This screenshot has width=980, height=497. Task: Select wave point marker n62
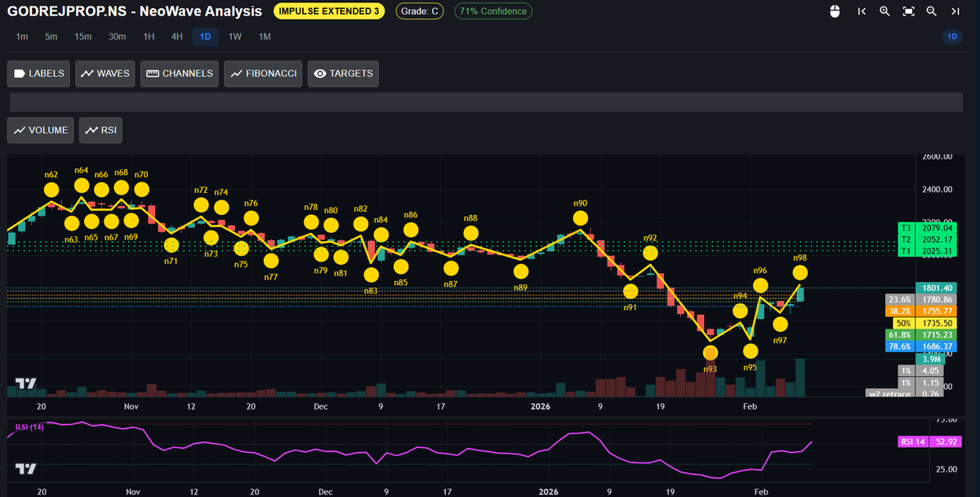pyautogui.click(x=51, y=190)
